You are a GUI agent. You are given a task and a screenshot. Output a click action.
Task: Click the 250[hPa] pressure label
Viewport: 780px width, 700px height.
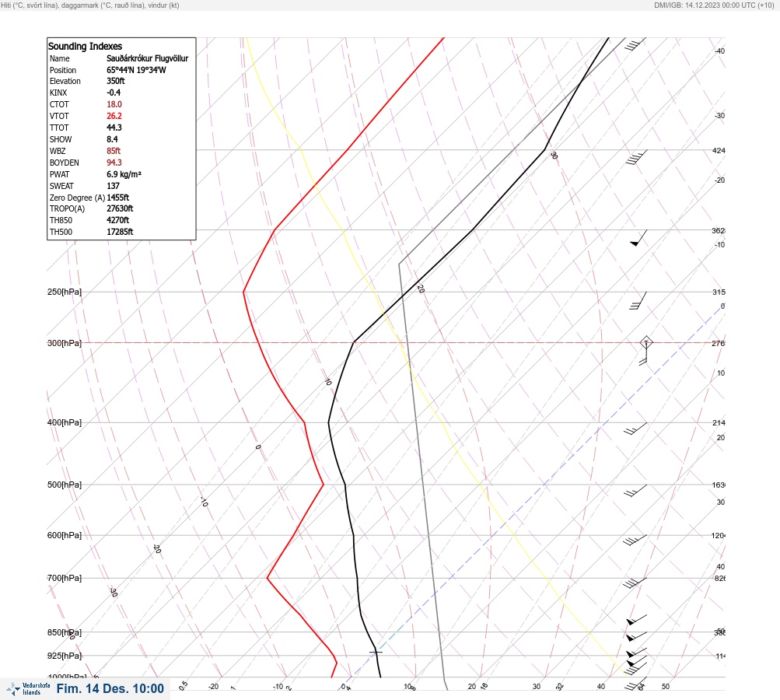point(65,292)
